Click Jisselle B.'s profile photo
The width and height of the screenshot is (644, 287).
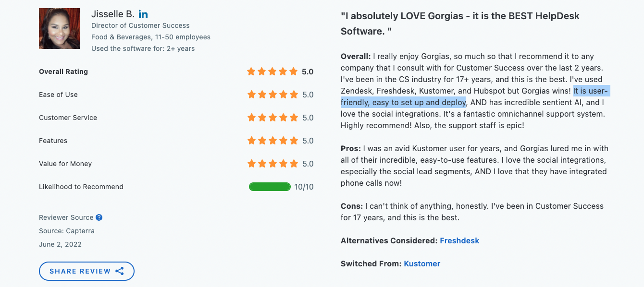pyautogui.click(x=60, y=28)
